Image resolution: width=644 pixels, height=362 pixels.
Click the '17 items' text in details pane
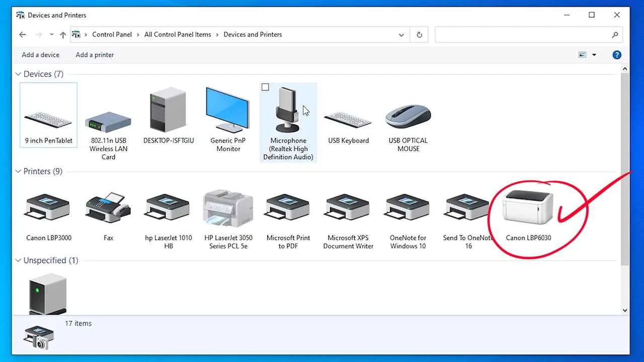click(x=78, y=323)
